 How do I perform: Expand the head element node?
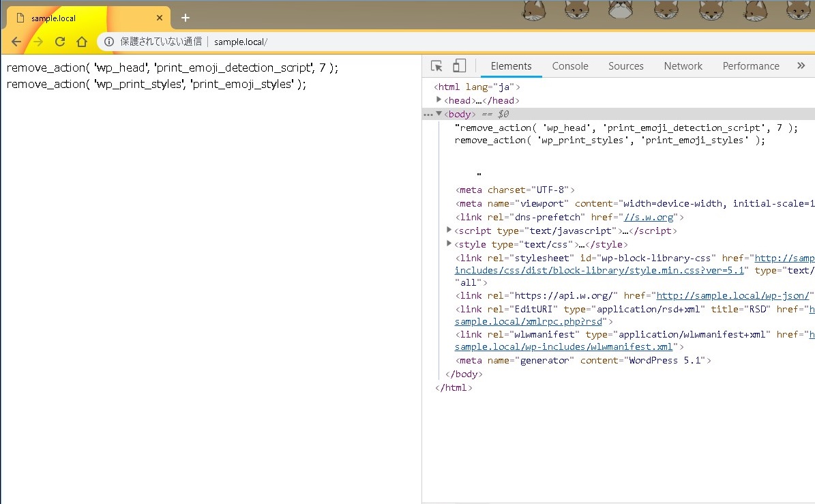coord(439,100)
